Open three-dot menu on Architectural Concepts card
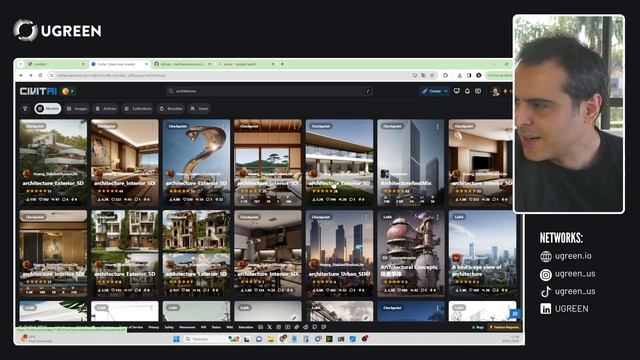 (x=438, y=217)
